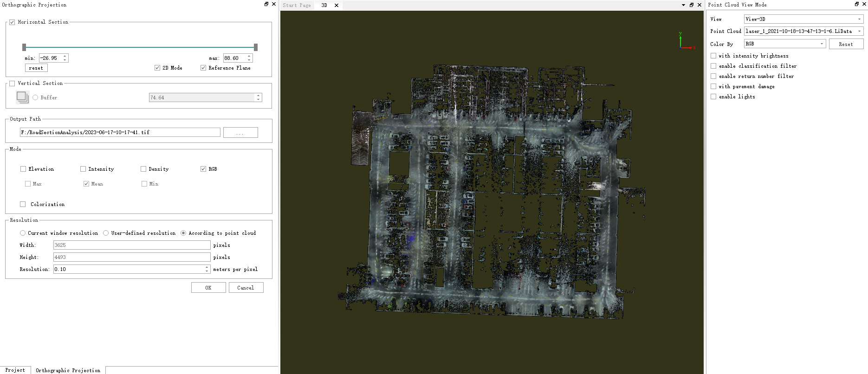
Task: Check the Intensity mode checkbox
Action: click(83, 169)
